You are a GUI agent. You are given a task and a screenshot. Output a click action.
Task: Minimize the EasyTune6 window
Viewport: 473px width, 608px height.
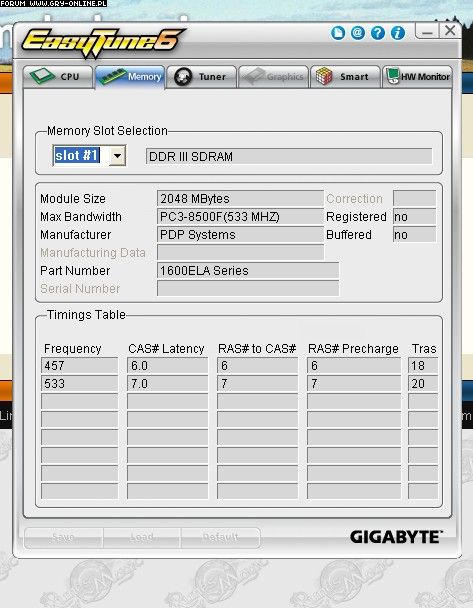click(x=427, y=31)
